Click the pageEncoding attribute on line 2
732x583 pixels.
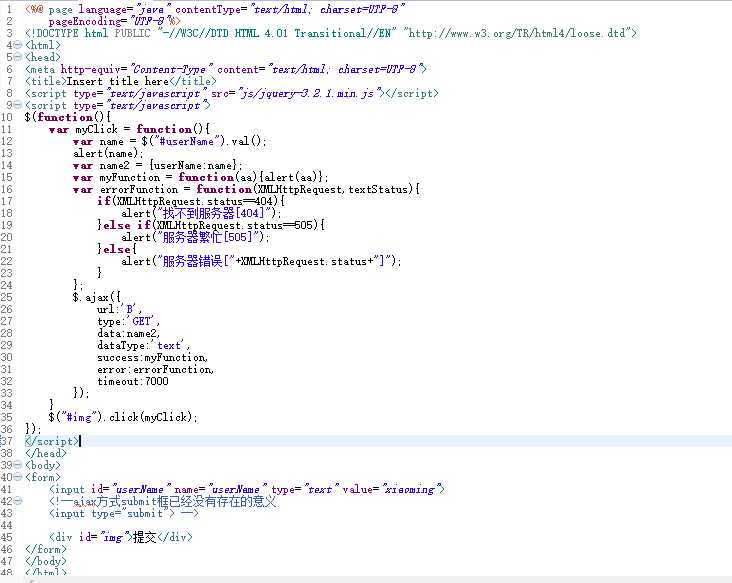(x=114, y=21)
